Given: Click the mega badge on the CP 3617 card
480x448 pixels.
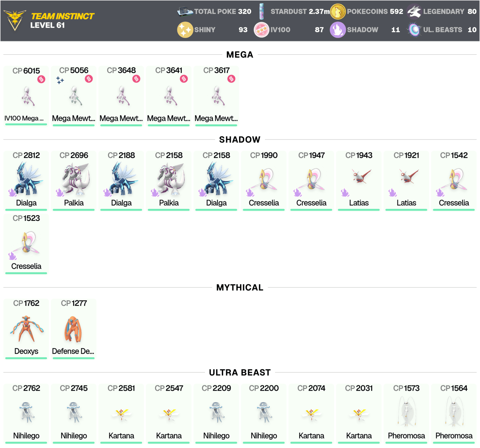Looking at the screenshot, I should pos(231,79).
